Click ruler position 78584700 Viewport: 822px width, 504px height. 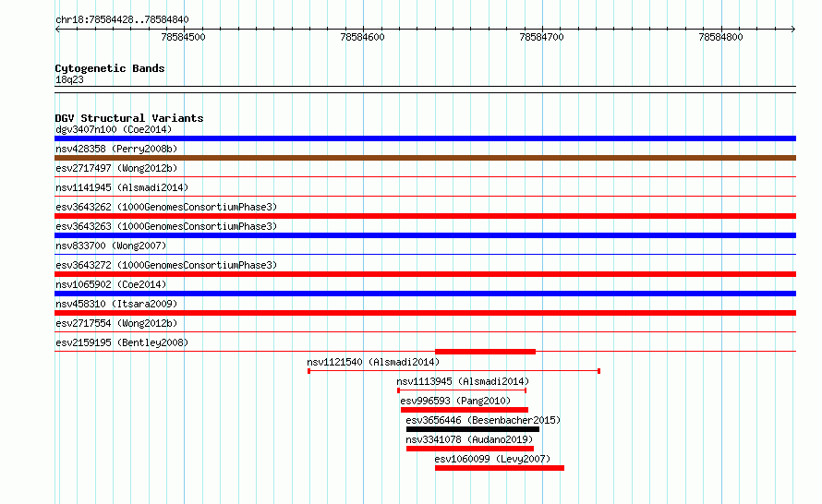(x=541, y=37)
